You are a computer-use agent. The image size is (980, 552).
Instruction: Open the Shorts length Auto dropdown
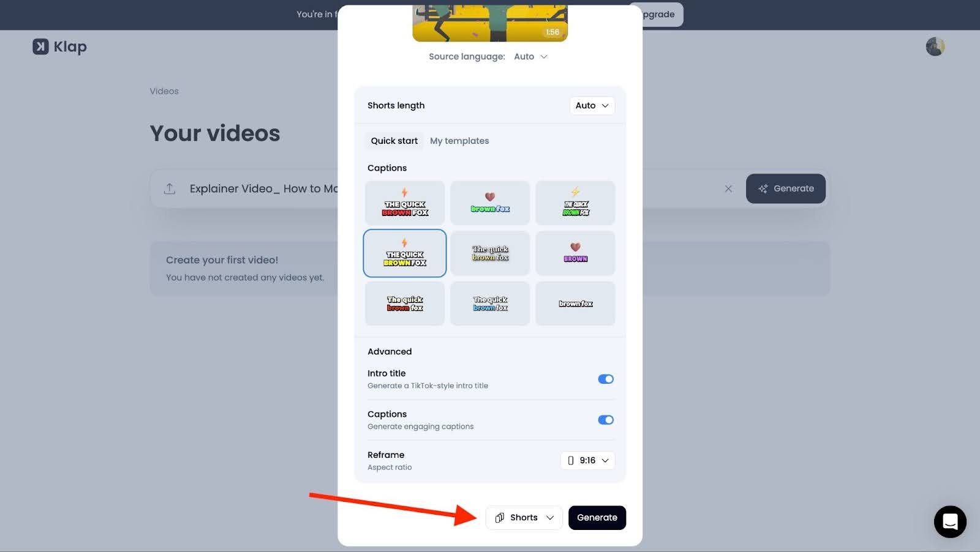pos(592,105)
